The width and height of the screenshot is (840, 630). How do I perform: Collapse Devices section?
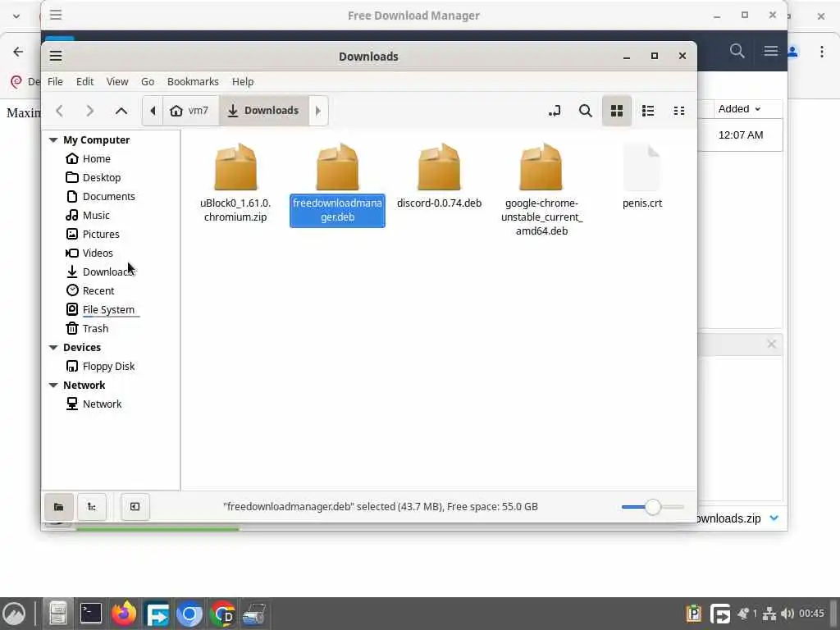(x=53, y=347)
